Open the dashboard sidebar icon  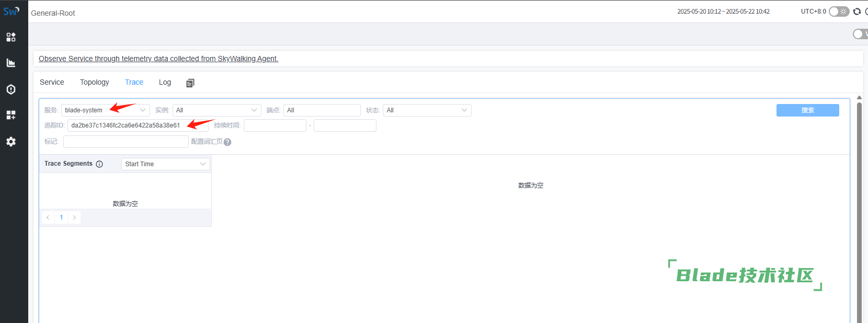coord(11,37)
